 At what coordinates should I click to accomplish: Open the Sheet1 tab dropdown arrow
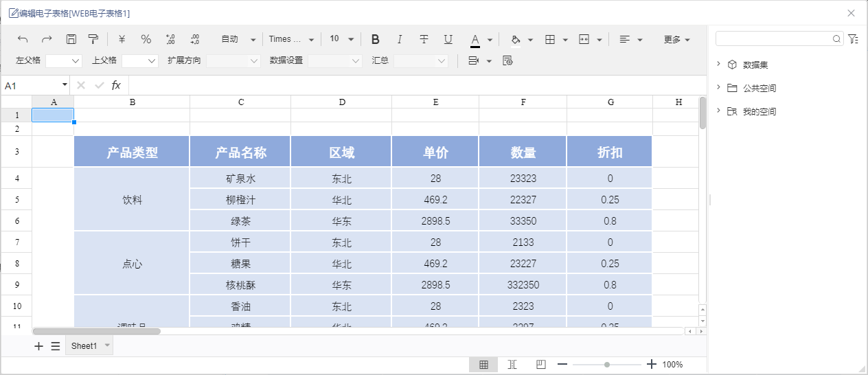[106, 346]
